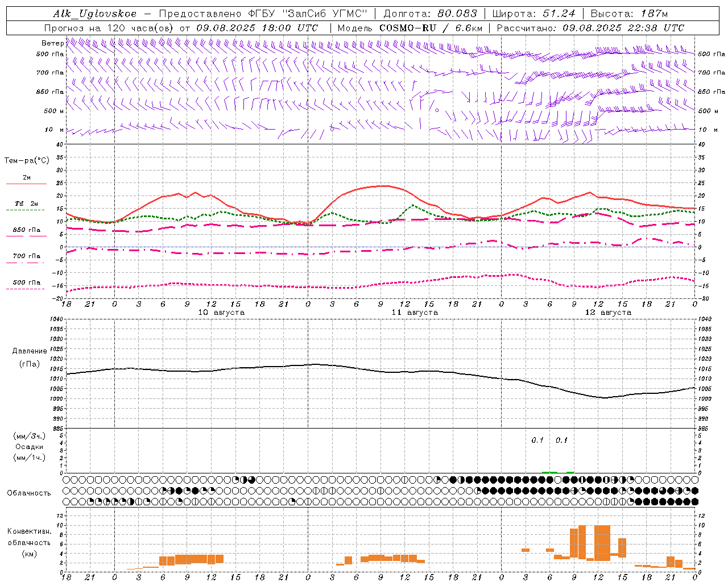Click the Td 2м legend label

pos(27,203)
